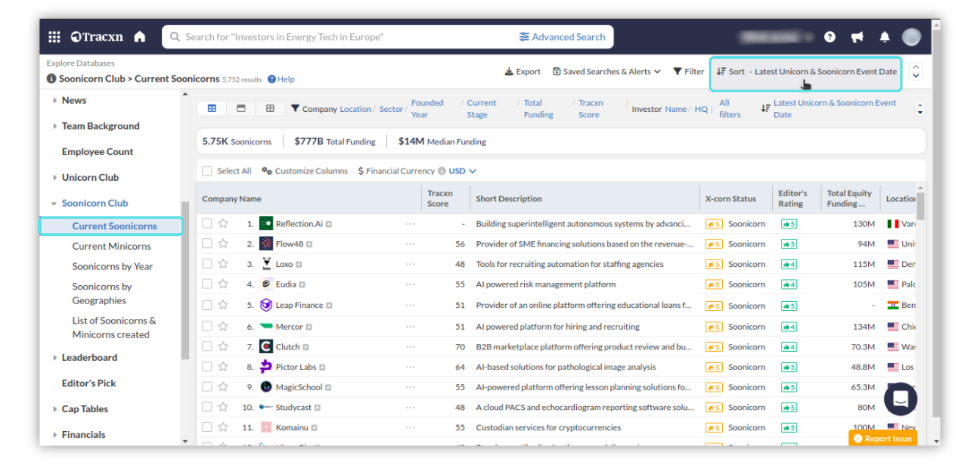Tick the checkbox for Reflection.Ai
The height and width of the screenshot is (468, 980).
207,224
